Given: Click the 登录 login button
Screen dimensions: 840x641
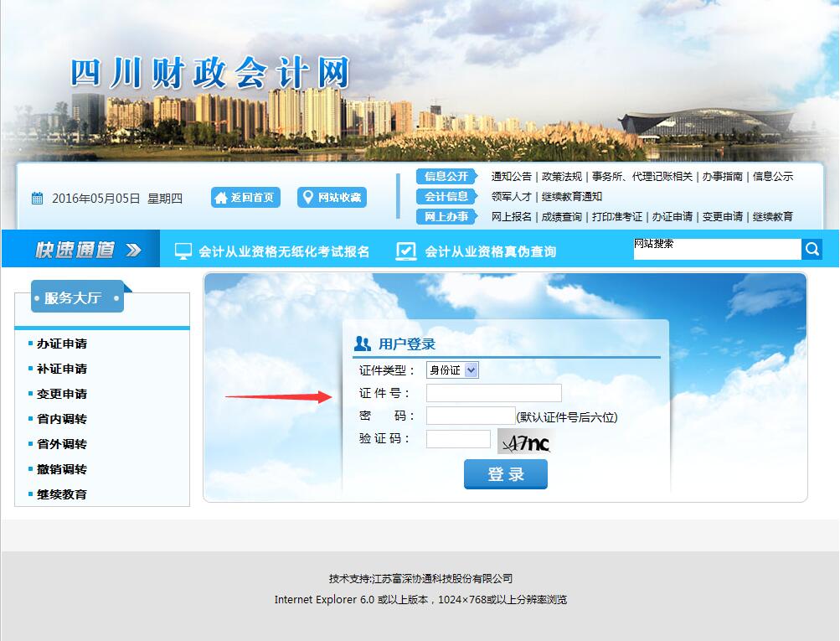Looking at the screenshot, I should (506, 473).
